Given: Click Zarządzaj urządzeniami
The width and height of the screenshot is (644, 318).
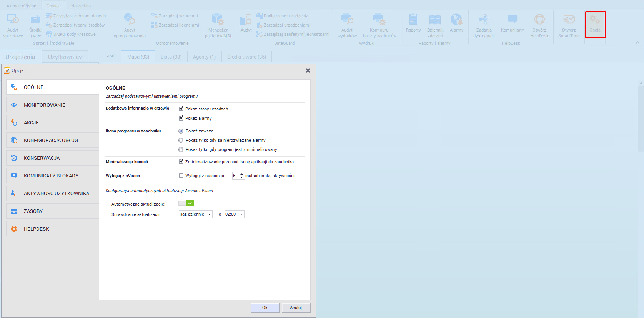Looking at the screenshot, I should point(283,25).
